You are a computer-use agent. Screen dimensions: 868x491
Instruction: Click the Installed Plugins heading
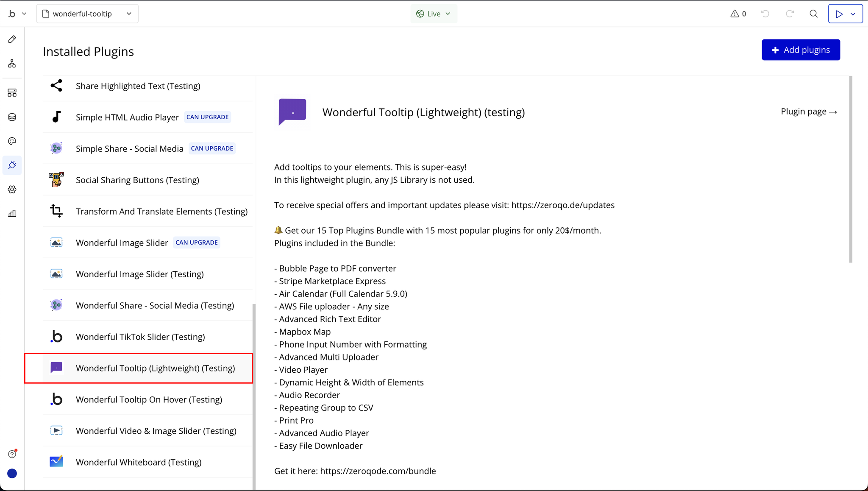pyautogui.click(x=88, y=52)
